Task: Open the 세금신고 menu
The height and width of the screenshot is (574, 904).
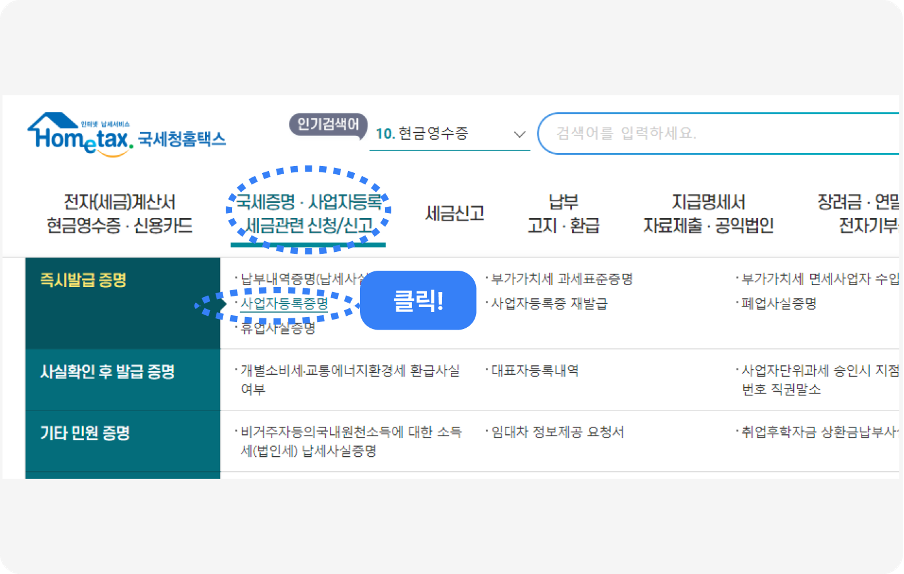Action: click(x=454, y=214)
